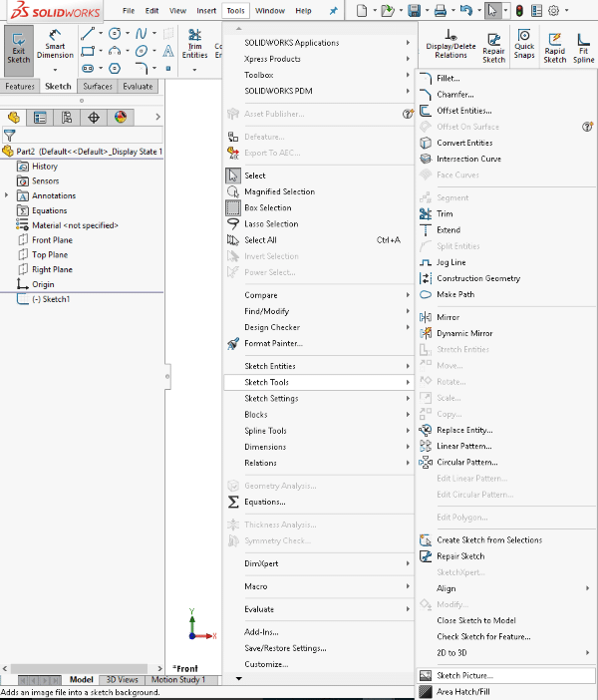Open the Motion Study 1 tab
This screenshot has height=700, width=598.
[178, 680]
